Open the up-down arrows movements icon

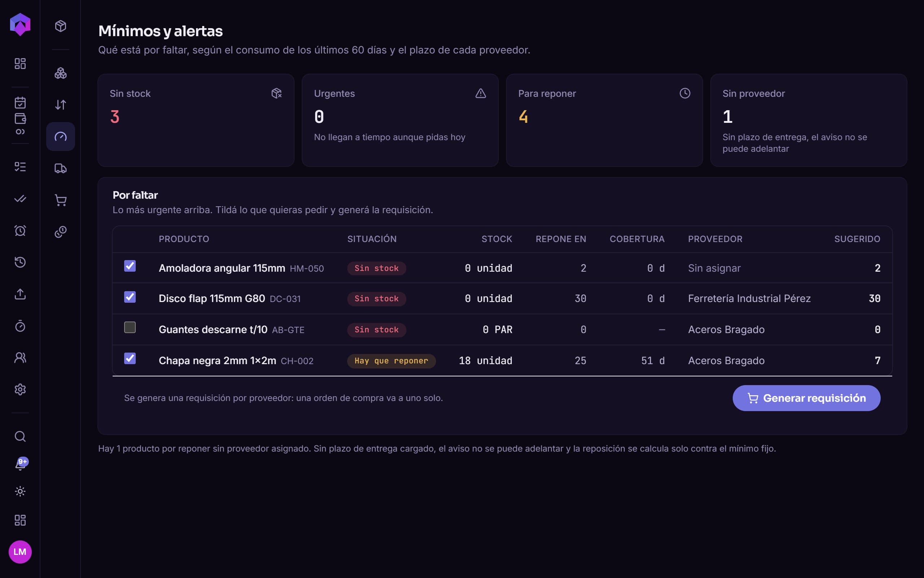point(60,105)
